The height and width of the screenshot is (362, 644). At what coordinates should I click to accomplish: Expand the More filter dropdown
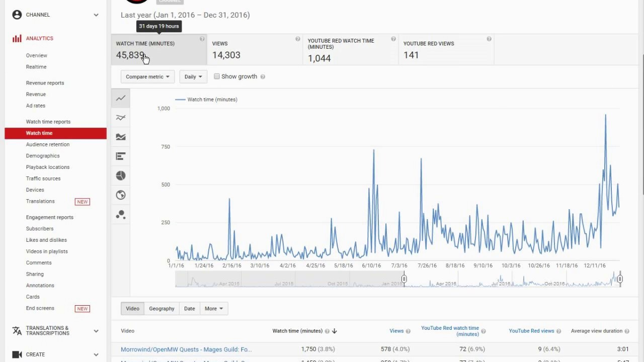(x=213, y=308)
